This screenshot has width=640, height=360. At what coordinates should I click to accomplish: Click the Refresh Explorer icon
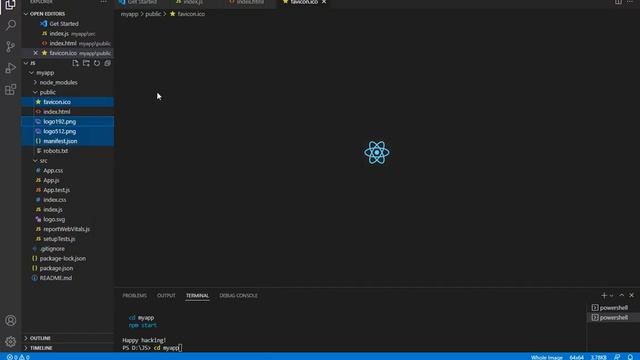pos(97,63)
